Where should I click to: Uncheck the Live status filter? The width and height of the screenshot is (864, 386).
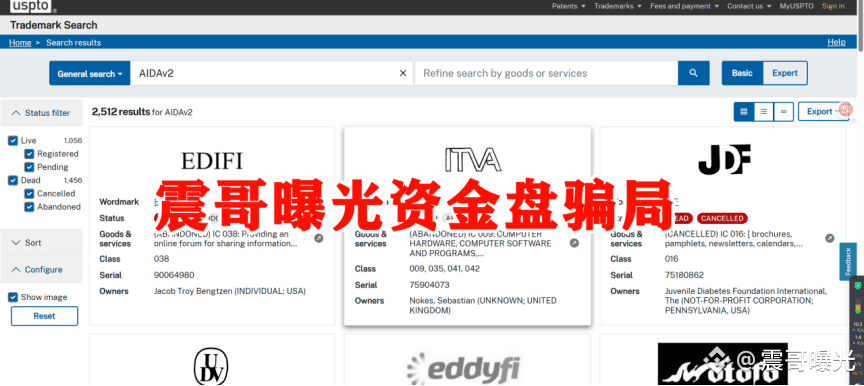(13, 141)
